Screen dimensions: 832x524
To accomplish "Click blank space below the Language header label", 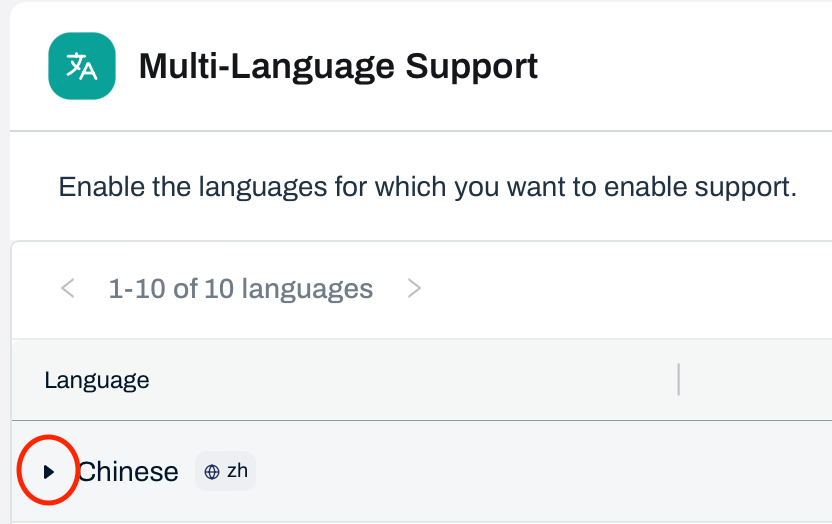I will coord(97,406).
